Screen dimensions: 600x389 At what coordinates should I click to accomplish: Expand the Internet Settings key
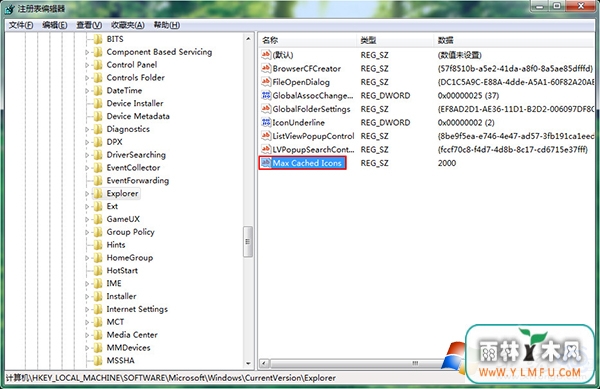point(87,309)
